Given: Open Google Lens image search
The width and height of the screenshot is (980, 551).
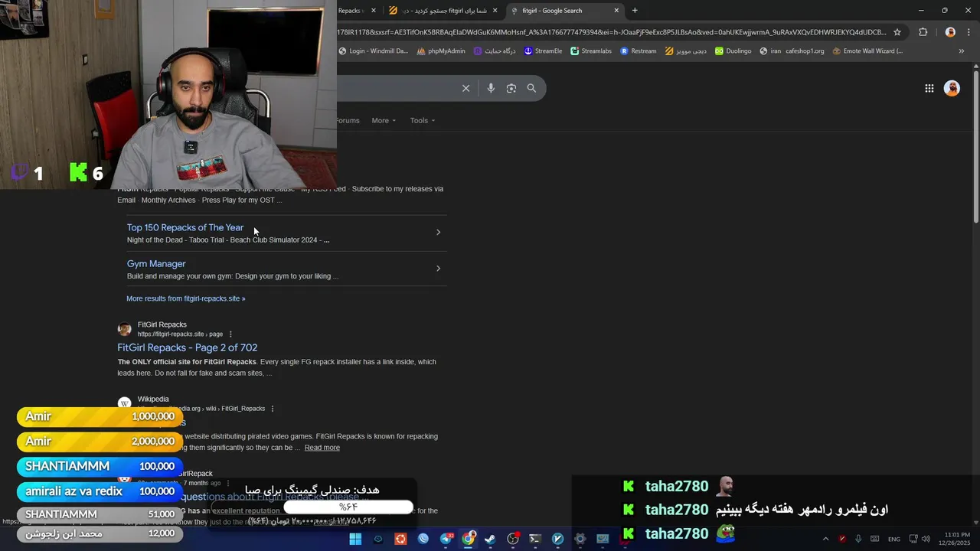Looking at the screenshot, I should [511, 88].
